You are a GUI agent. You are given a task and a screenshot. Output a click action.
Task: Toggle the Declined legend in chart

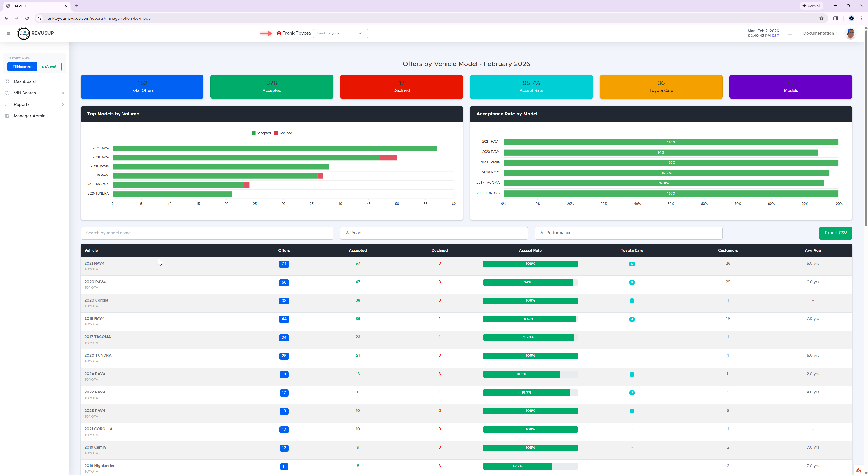[283, 133]
